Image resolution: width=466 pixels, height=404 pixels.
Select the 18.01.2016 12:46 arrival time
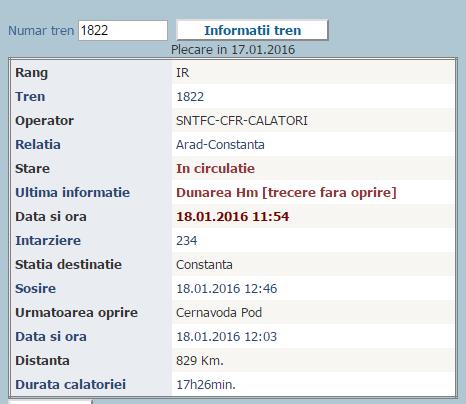(x=227, y=289)
